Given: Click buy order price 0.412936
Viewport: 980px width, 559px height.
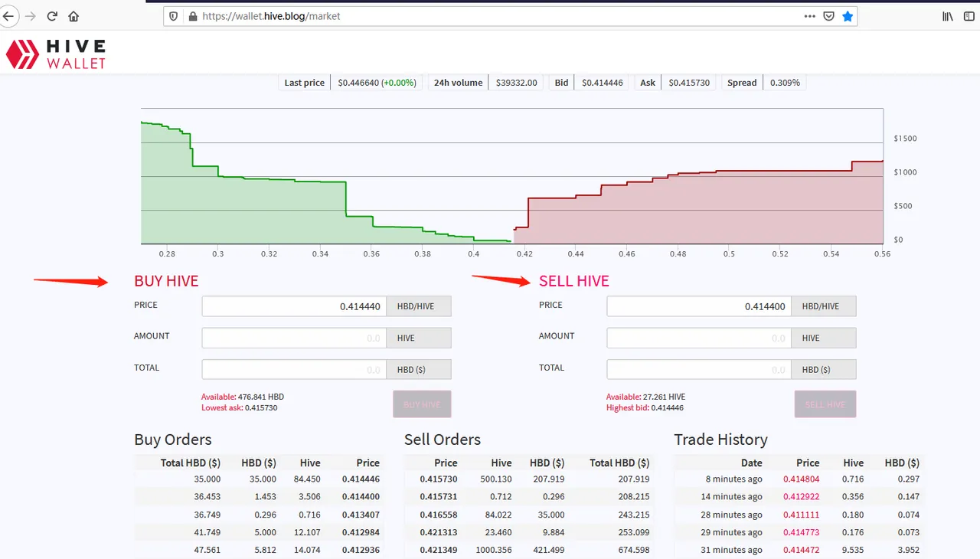Looking at the screenshot, I should click(x=361, y=550).
